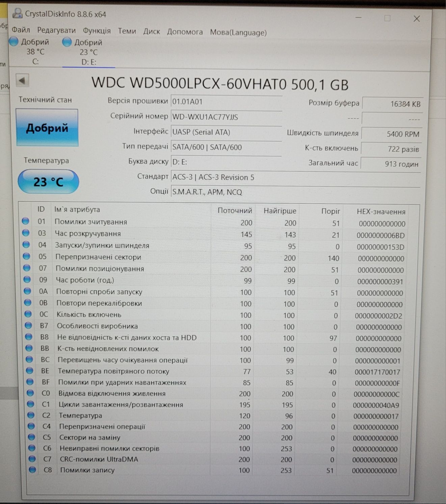The width and height of the screenshot is (446, 504).
Task: Click the serial number field WD-WXU1AC77YJJS
Action: pyautogui.click(x=226, y=117)
